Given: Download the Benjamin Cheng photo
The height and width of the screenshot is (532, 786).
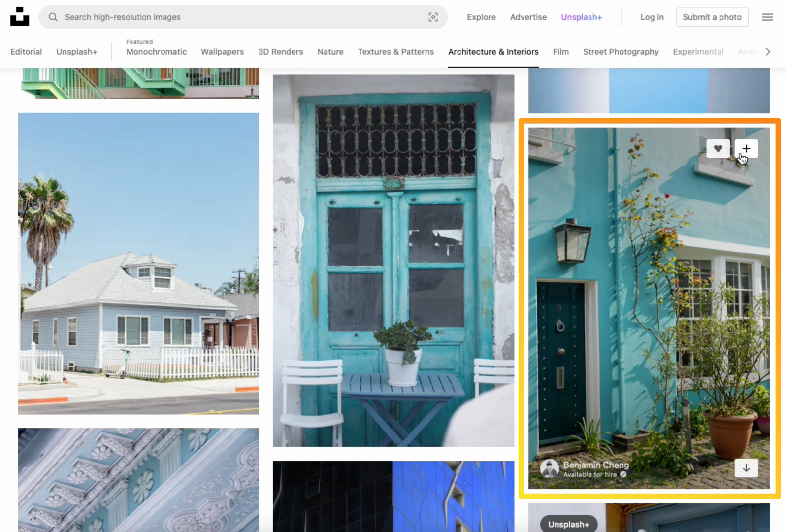Looking at the screenshot, I should point(746,468).
